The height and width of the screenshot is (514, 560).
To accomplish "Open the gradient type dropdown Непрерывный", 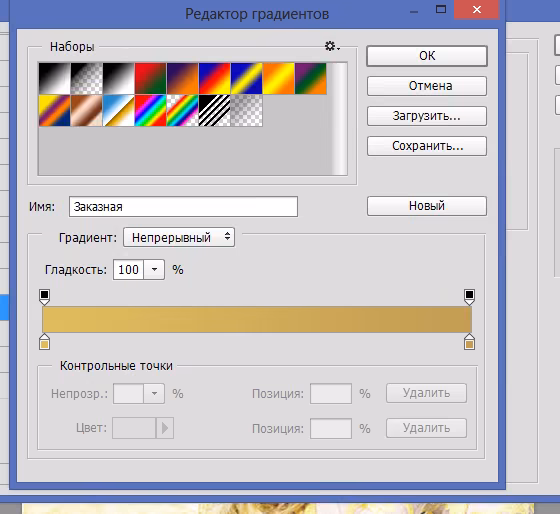I will (x=179, y=237).
